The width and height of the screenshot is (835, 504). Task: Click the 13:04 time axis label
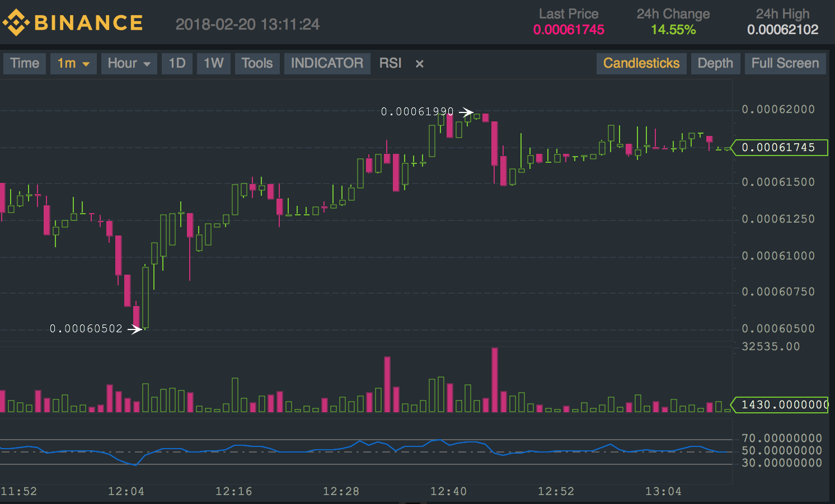663,492
